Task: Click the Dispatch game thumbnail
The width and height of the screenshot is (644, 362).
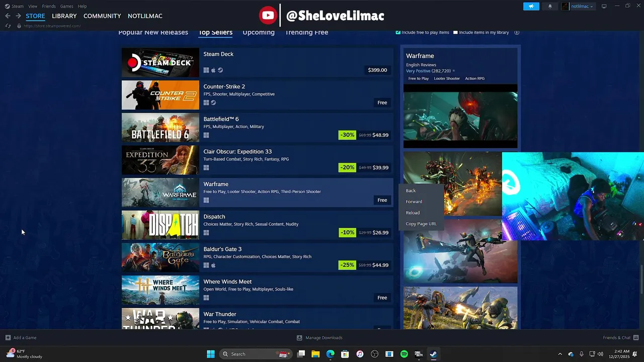Action: point(160,225)
